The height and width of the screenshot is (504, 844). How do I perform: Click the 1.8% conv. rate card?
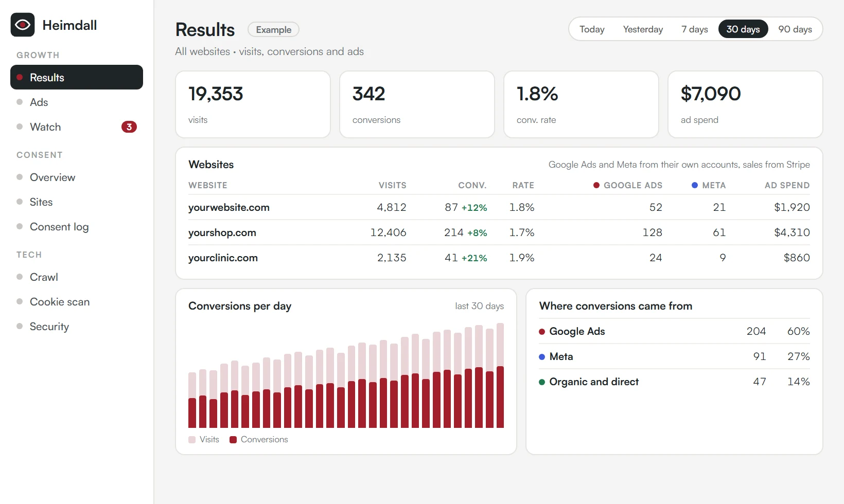click(x=581, y=104)
